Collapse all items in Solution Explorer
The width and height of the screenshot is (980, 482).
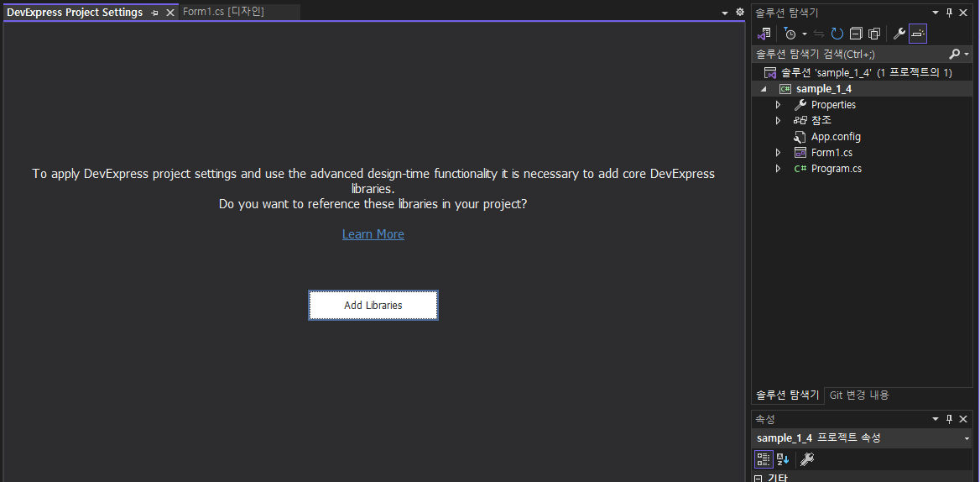point(857,34)
